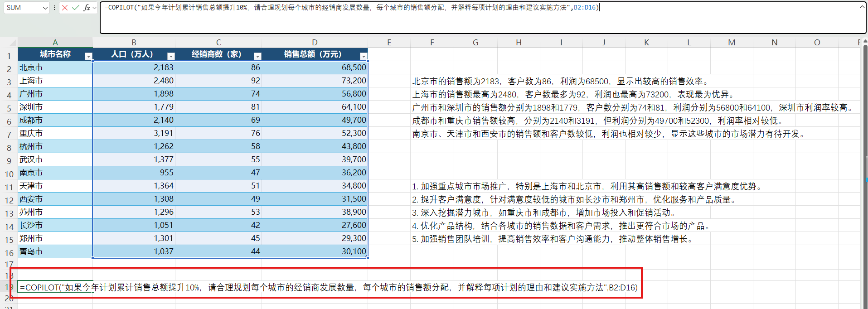Viewport: 868px width, 309px height.
Task: Click the 城市名称 header cell
Action: pos(55,54)
